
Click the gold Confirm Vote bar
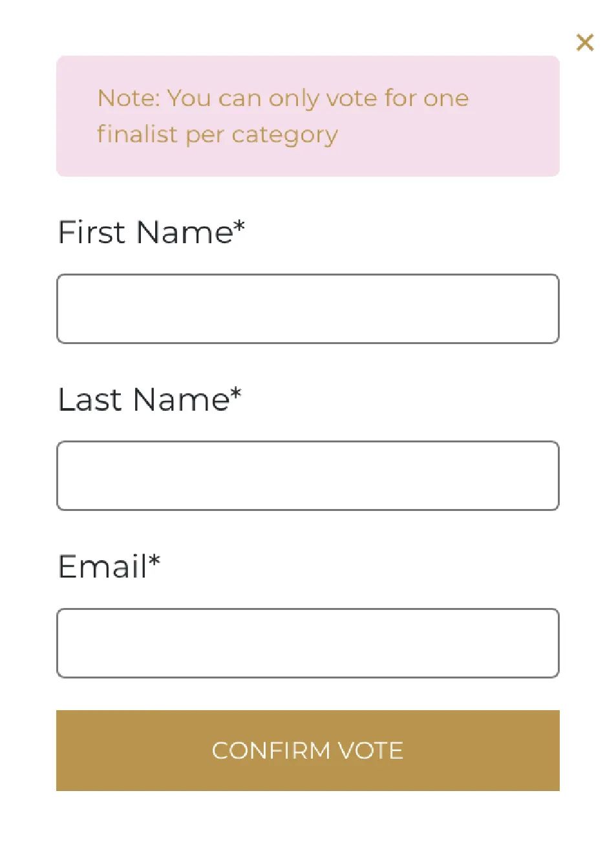click(x=308, y=750)
